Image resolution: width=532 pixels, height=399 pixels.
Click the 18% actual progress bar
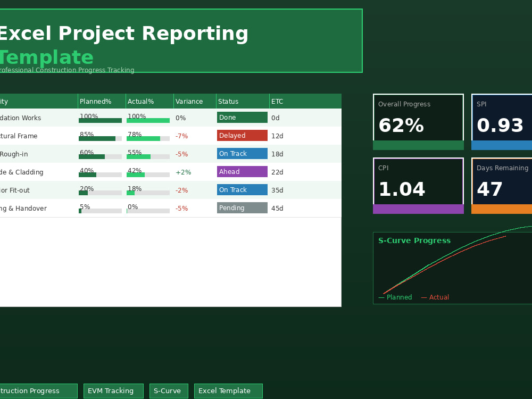click(x=148, y=193)
